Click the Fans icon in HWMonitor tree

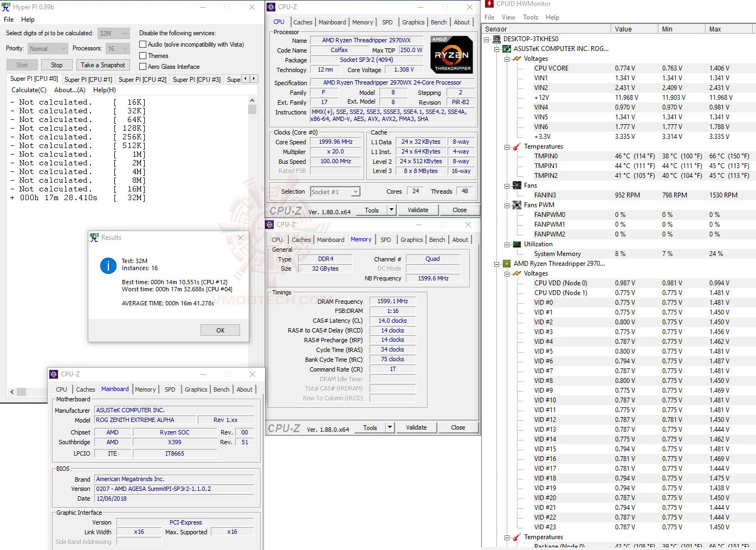(x=517, y=186)
